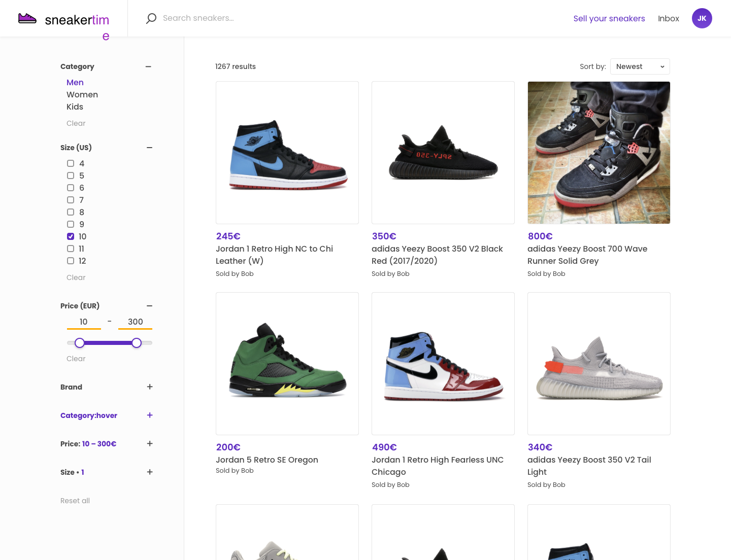This screenshot has height=560, width=731.
Task: Click the sneakertime logo icon
Action: coord(27,17)
